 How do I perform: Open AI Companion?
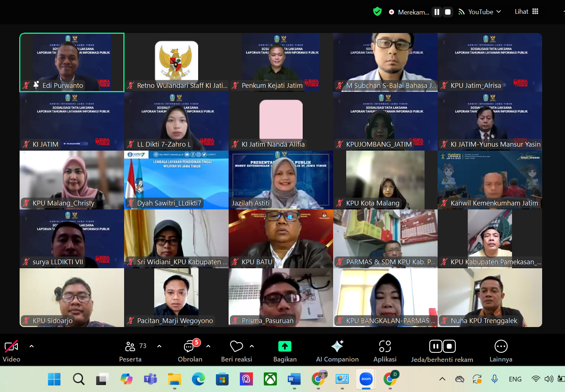point(337,347)
